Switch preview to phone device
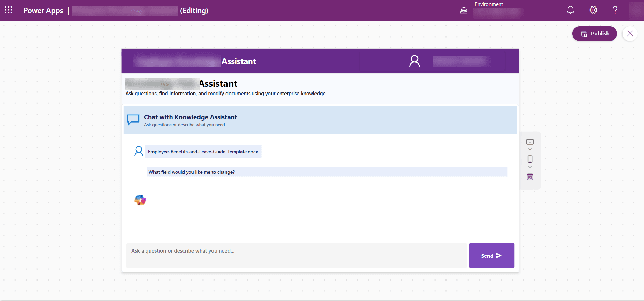The height and width of the screenshot is (301, 644). point(530,159)
